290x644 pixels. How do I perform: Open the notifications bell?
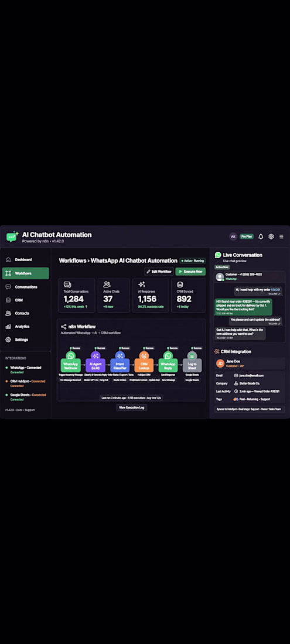pos(261,237)
